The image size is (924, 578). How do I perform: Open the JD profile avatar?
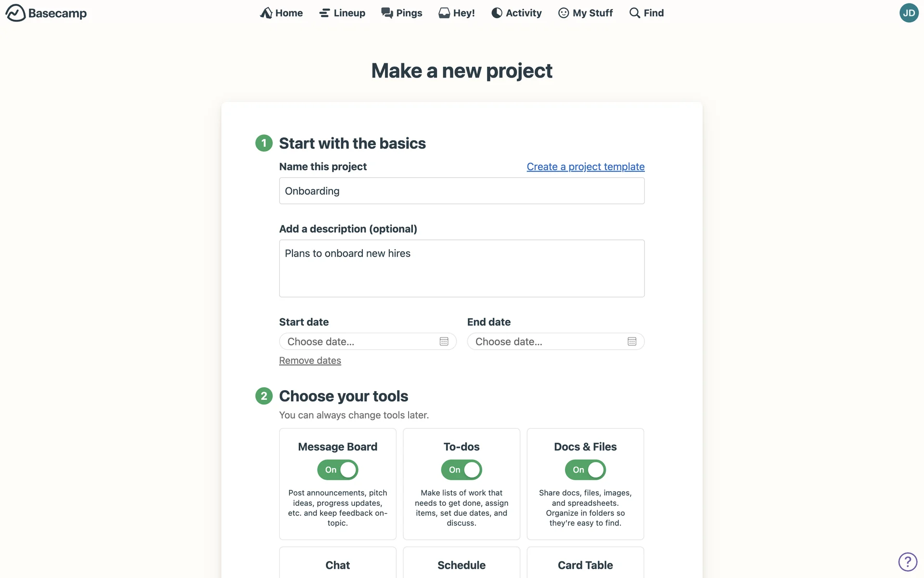point(909,13)
